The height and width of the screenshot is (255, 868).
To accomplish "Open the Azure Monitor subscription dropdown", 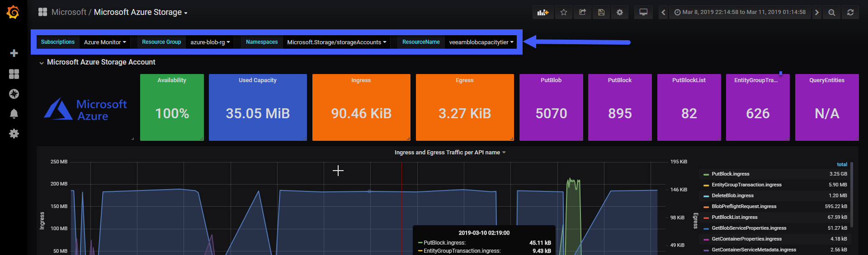I will 105,42.
